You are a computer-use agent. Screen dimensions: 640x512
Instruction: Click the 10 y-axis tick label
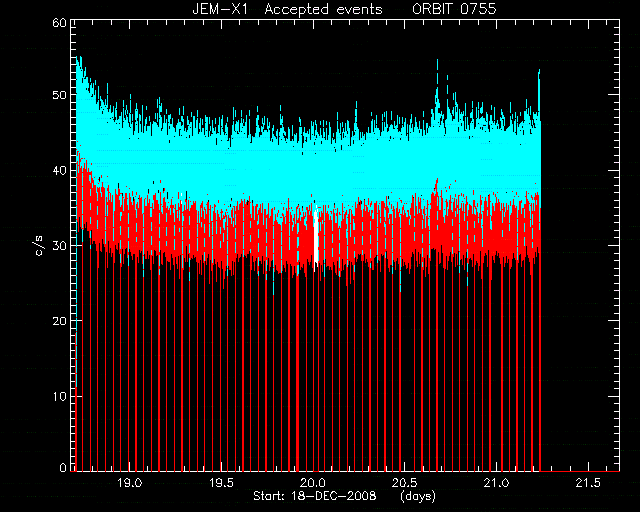(x=59, y=396)
